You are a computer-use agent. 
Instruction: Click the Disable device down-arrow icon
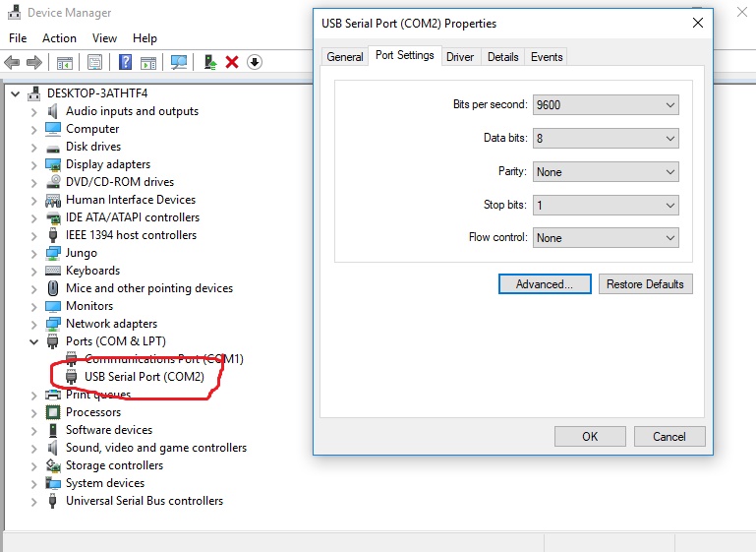[x=255, y=62]
